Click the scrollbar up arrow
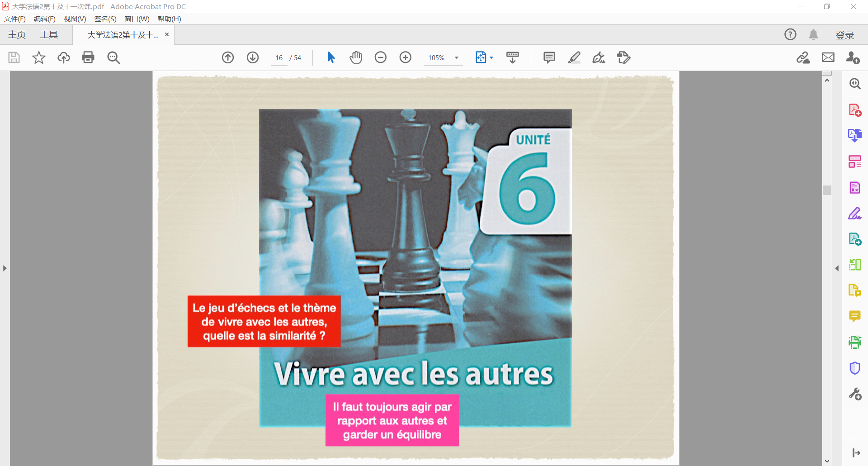 click(827, 80)
